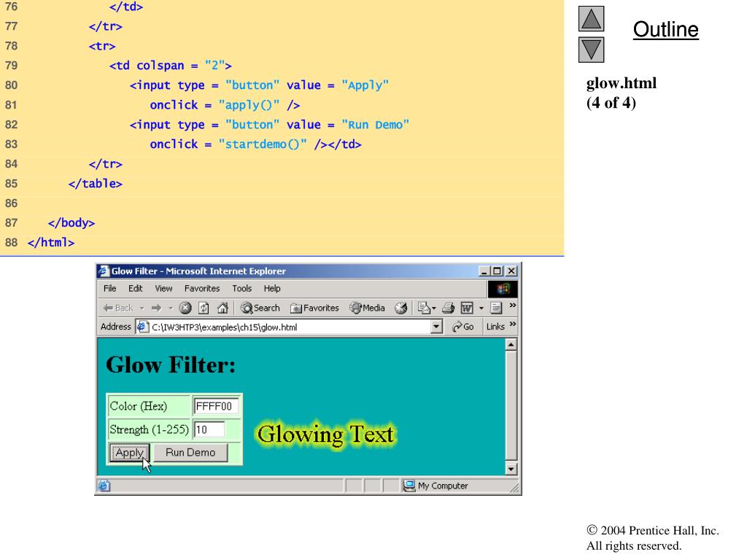Minimize the Internet Explorer window
Screen dimensions: 747x560
(484, 271)
